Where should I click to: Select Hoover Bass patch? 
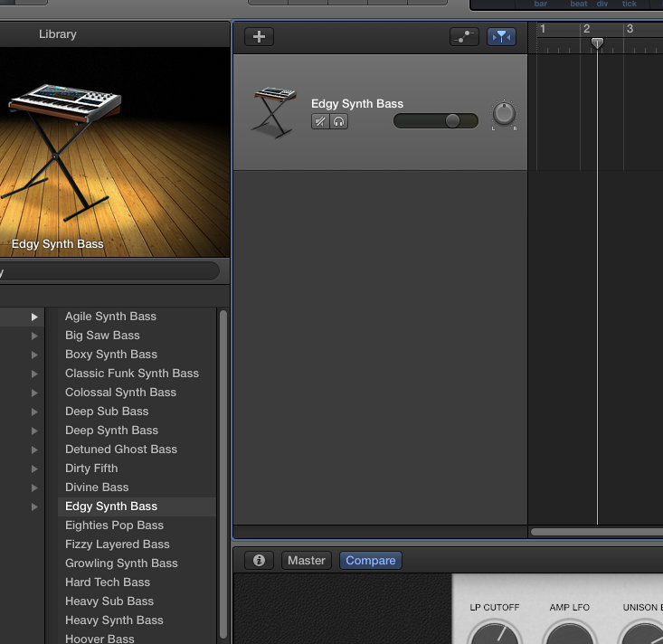click(99, 639)
